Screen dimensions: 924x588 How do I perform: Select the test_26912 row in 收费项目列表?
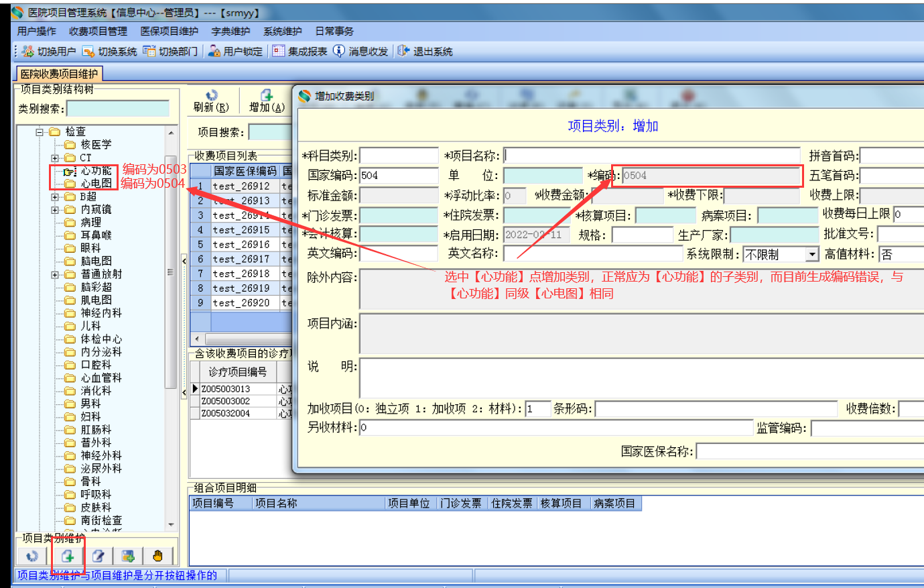(x=241, y=186)
